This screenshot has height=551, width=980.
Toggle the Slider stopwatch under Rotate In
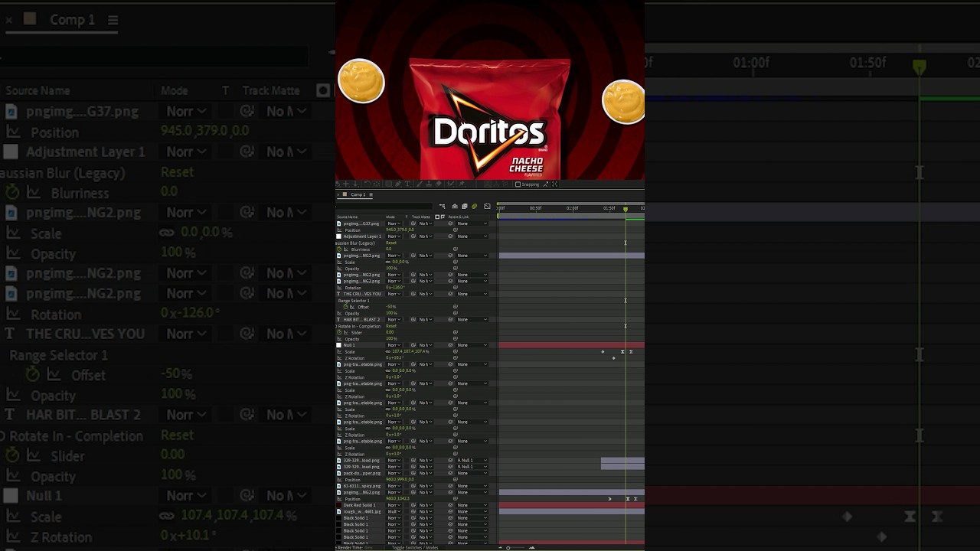[339, 332]
